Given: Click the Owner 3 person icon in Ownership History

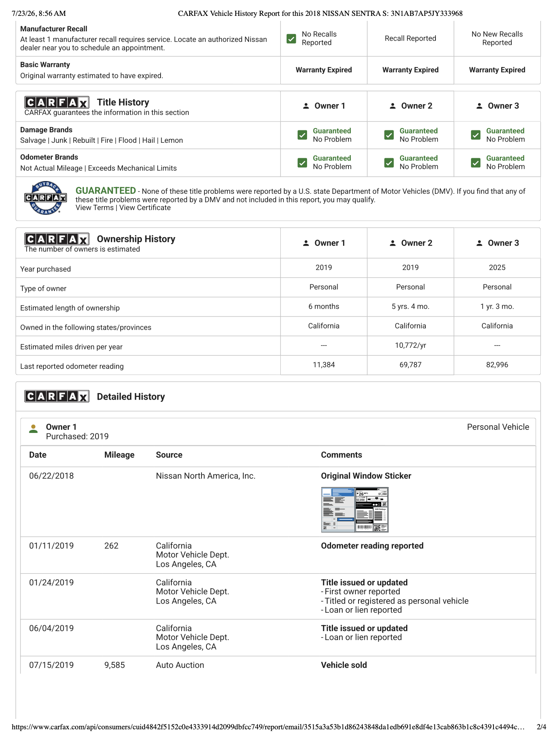Looking at the screenshot, I should pyautogui.click(x=479, y=243).
